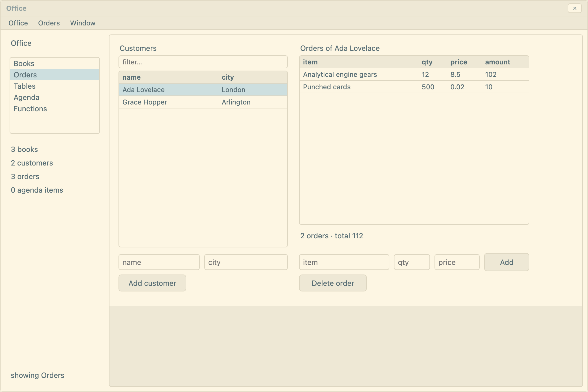
Task: Focus the order price field
Action: pyautogui.click(x=457, y=262)
